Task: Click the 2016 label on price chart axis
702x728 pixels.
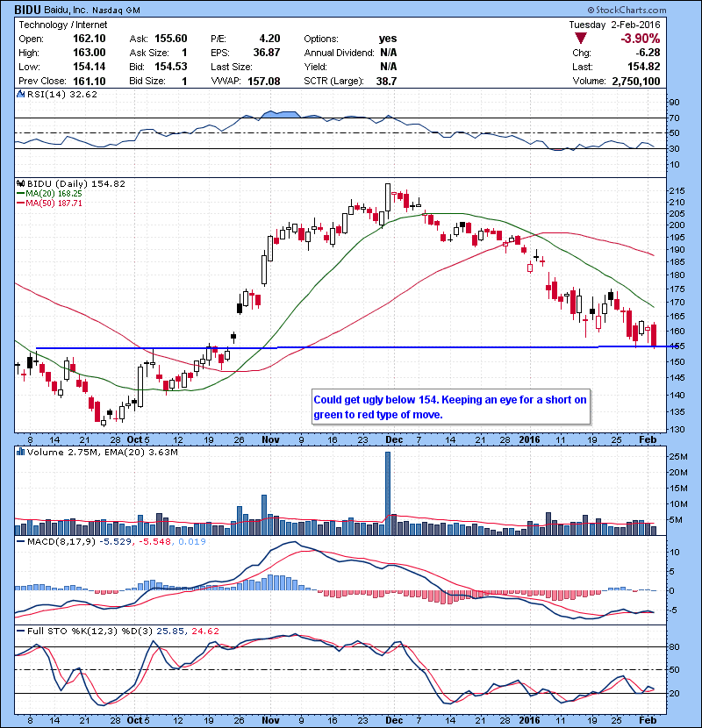Action: tap(529, 439)
